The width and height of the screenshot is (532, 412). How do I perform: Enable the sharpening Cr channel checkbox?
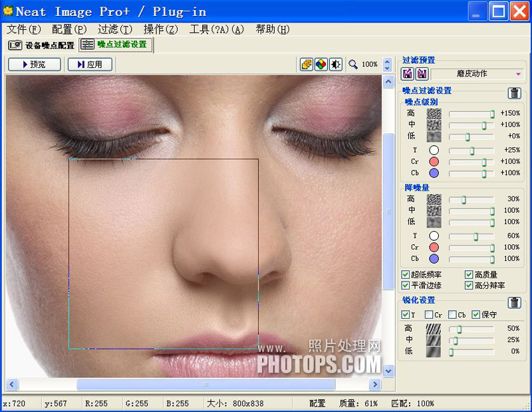429,315
